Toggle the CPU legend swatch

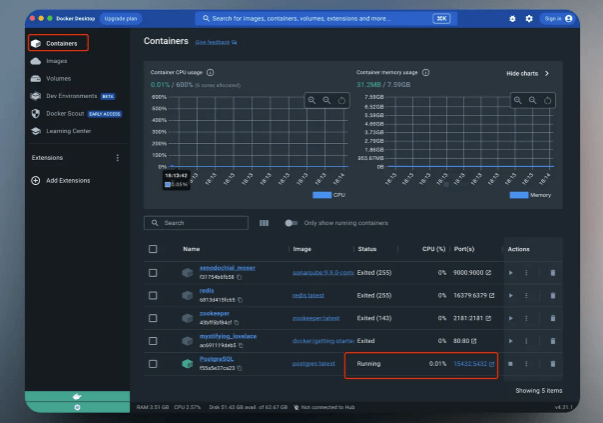pos(322,195)
